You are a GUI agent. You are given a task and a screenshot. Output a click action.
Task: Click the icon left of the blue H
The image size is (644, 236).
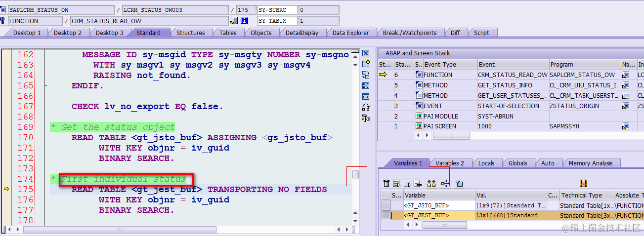(x=234, y=21)
